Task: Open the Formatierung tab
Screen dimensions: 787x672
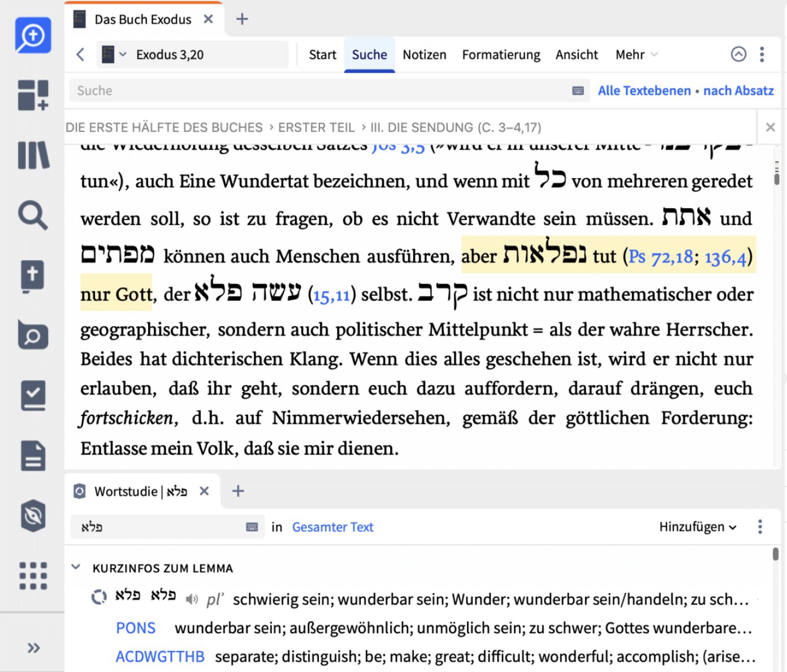Action: pos(501,55)
